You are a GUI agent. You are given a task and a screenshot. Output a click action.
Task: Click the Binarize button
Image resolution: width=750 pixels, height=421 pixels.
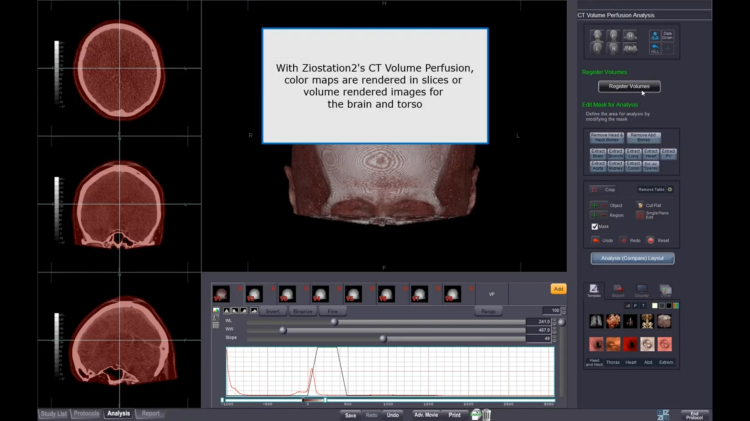point(303,311)
